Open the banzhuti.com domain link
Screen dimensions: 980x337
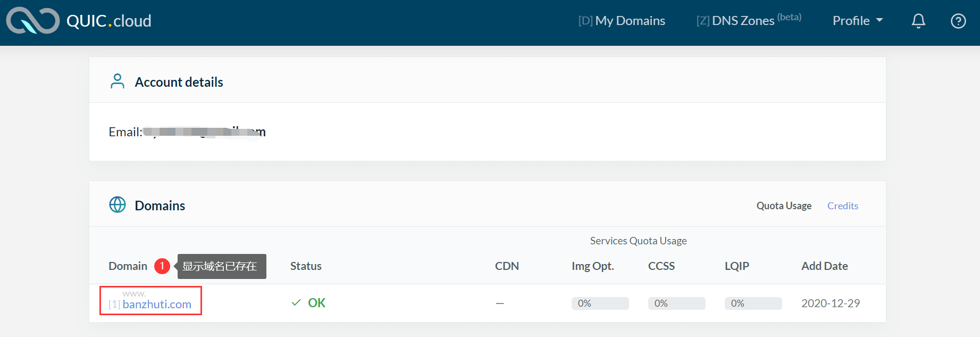click(157, 305)
